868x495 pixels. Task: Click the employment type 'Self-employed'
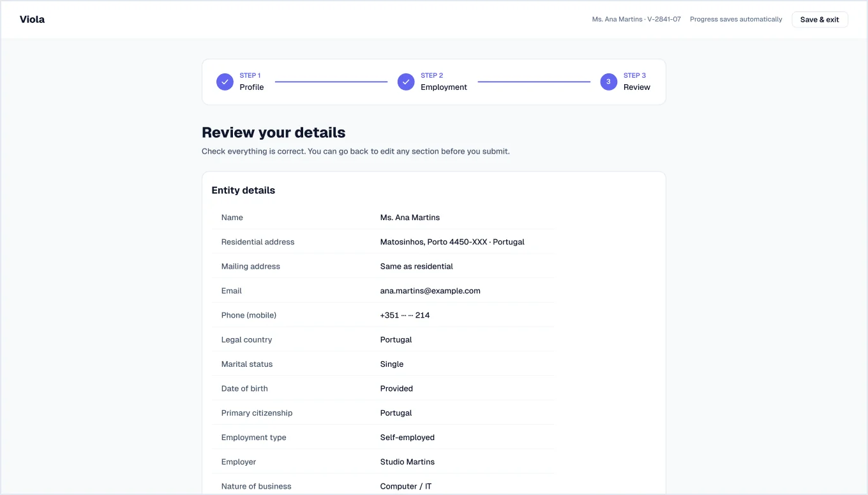(x=407, y=438)
